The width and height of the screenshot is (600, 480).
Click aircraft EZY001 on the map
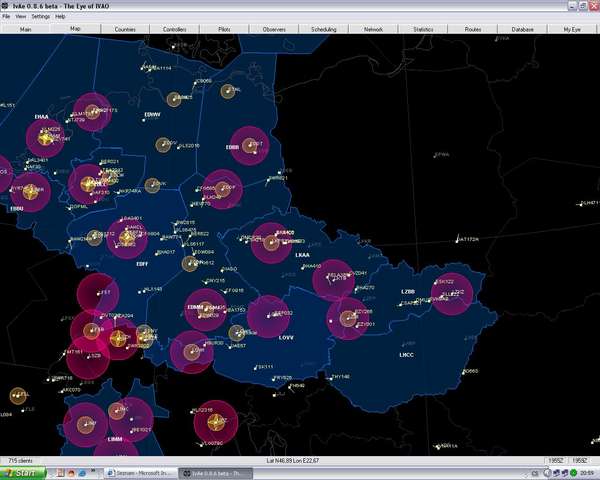pyautogui.click(x=365, y=324)
